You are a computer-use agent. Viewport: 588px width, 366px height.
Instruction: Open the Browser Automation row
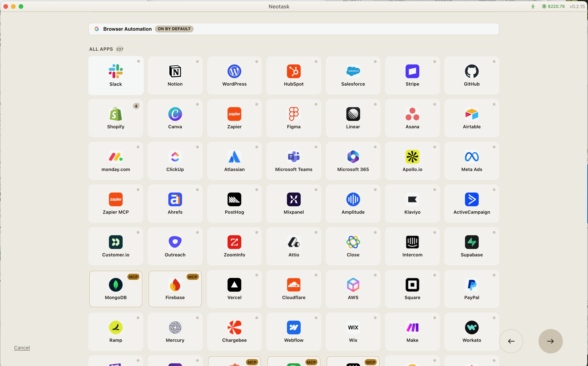coord(294,29)
